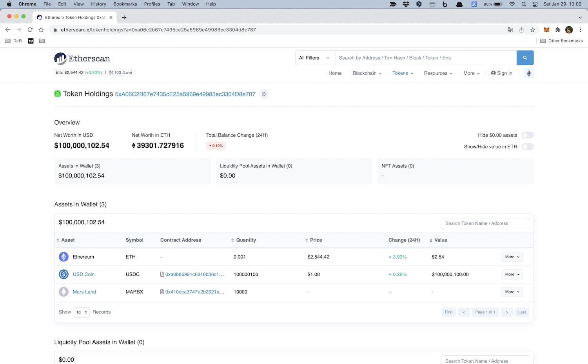Click the Chrome profile avatar
Screen dimensions: 588x364
pos(569,30)
